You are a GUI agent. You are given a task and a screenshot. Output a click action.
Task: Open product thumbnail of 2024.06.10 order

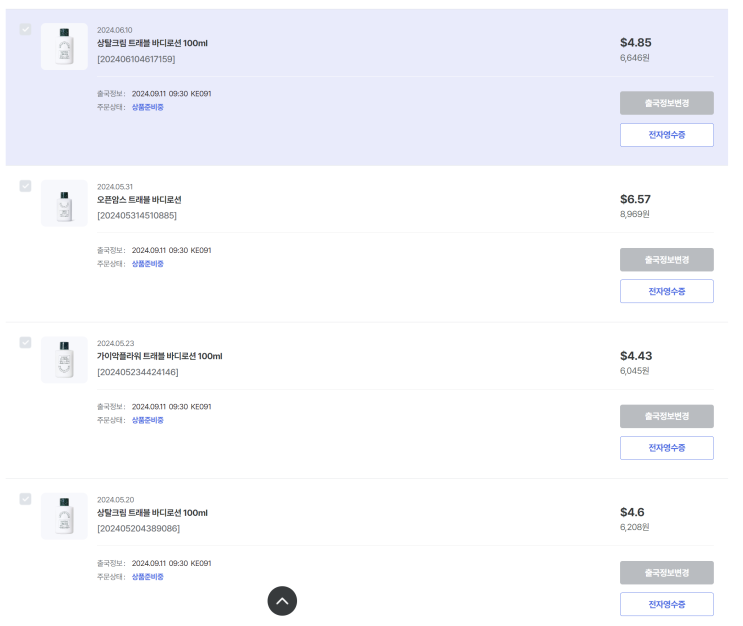click(x=64, y=47)
